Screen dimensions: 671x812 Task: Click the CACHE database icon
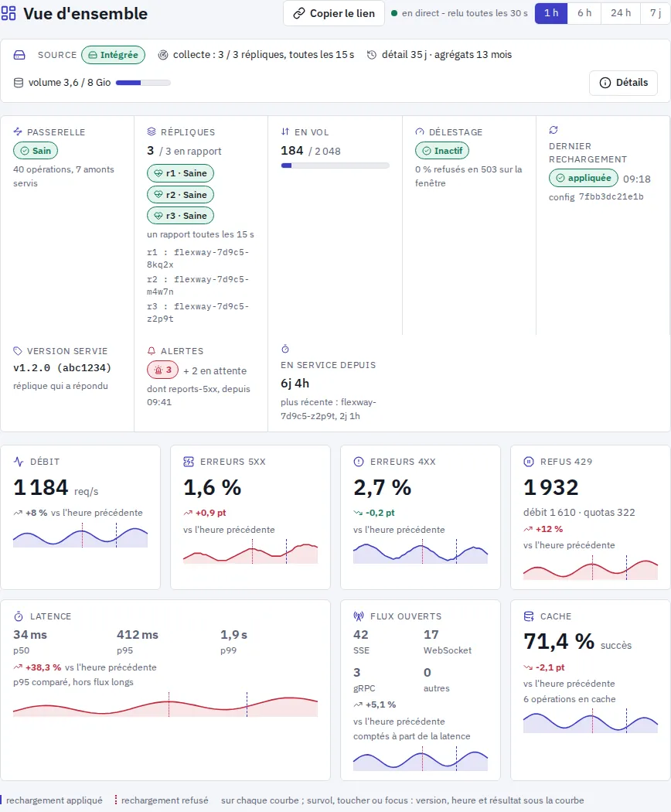coord(529,616)
